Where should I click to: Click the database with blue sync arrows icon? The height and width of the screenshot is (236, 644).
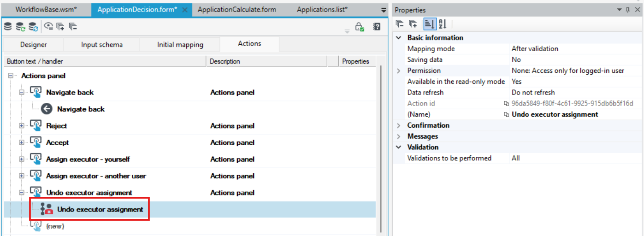coord(34,27)
